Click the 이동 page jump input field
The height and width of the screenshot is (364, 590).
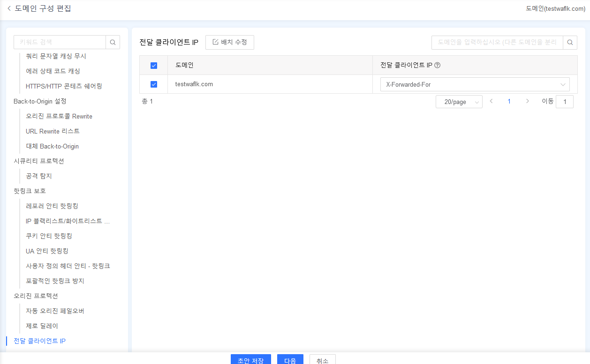[x=565, y=101]
